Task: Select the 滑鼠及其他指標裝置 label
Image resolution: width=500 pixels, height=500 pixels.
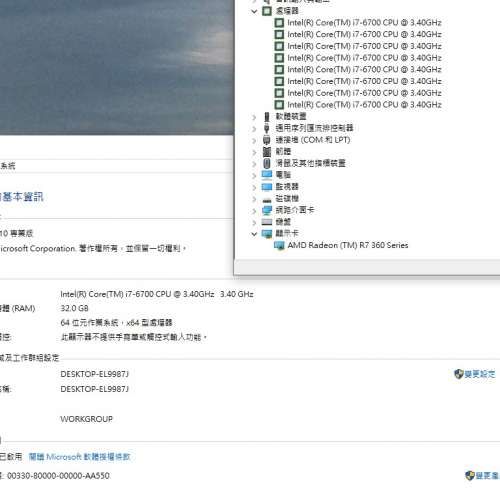Action: (310, 163)
